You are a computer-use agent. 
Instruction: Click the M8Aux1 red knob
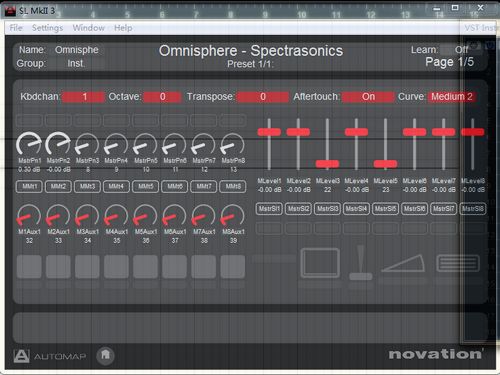coord(233,216)
